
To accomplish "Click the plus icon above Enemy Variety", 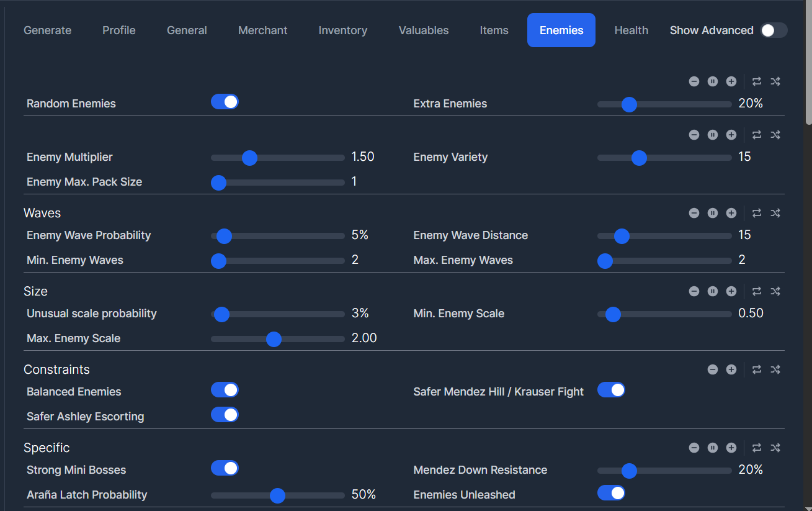I will click(731, 135).
